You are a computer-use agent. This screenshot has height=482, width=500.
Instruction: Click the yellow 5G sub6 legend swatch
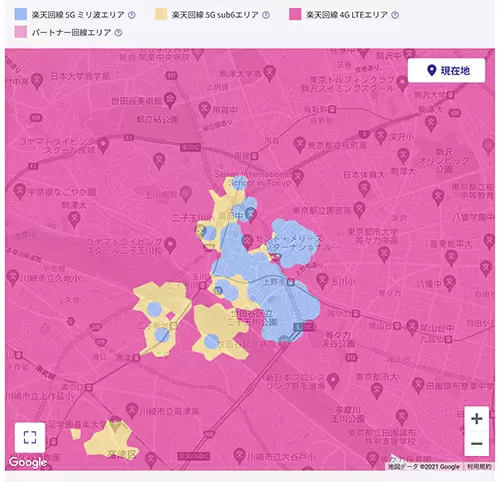161,14
